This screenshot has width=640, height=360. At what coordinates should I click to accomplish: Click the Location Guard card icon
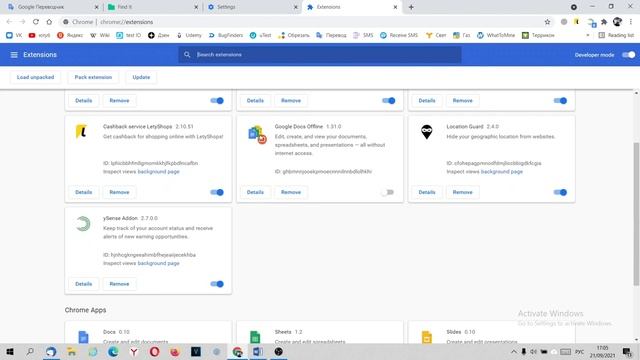coord(427,132)
